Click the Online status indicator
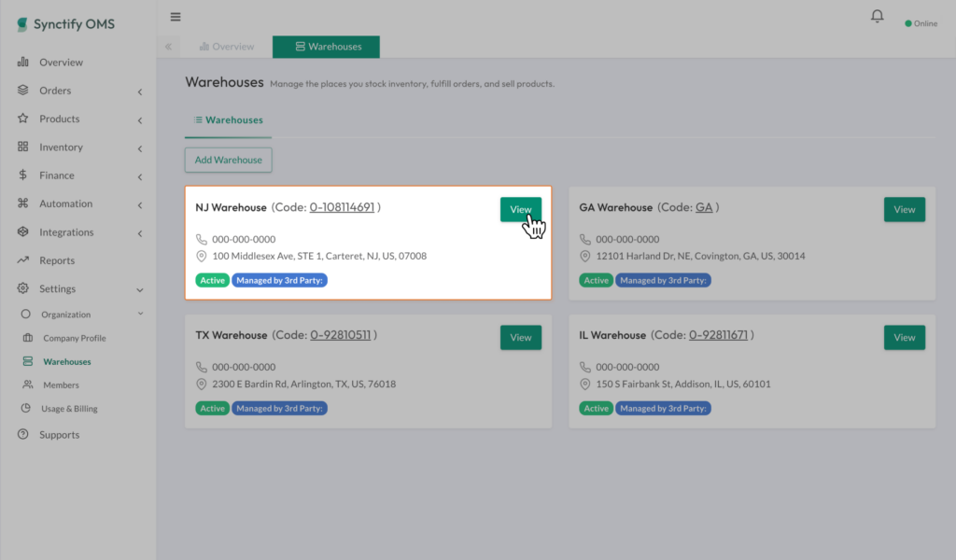Viewport: 956px width, 560px height. (x=921, y=23)
